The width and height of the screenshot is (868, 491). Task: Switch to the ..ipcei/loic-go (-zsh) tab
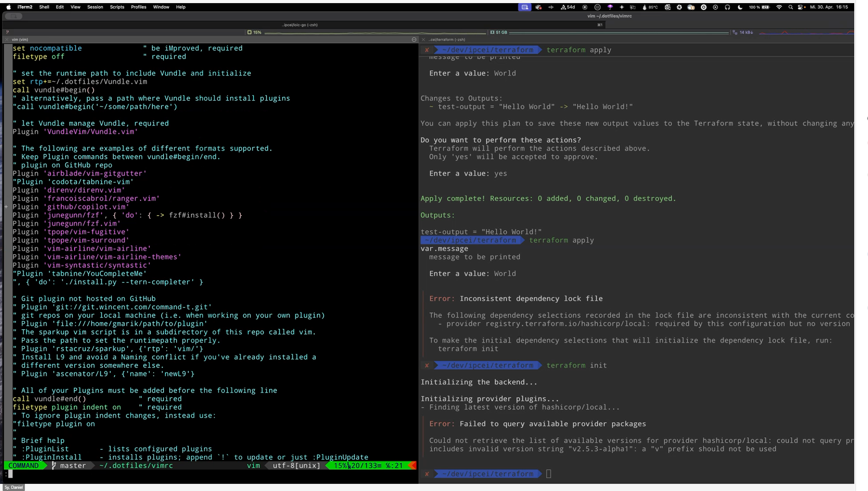point(299,25)
